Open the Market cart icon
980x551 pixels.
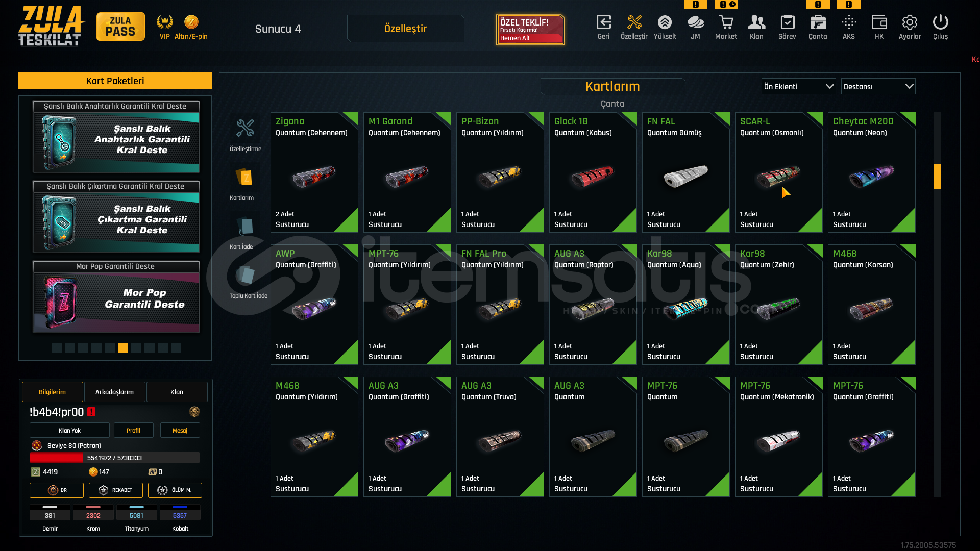tap(726, 22)
